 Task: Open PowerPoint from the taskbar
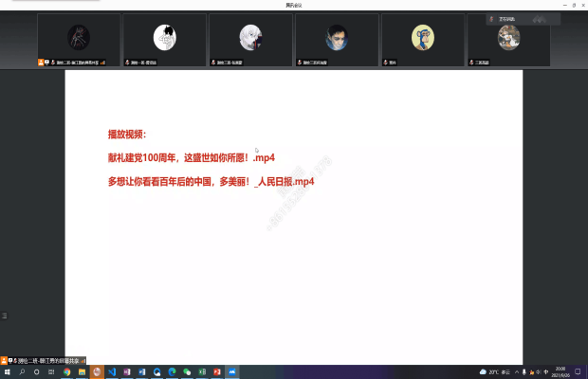point(216,372)
